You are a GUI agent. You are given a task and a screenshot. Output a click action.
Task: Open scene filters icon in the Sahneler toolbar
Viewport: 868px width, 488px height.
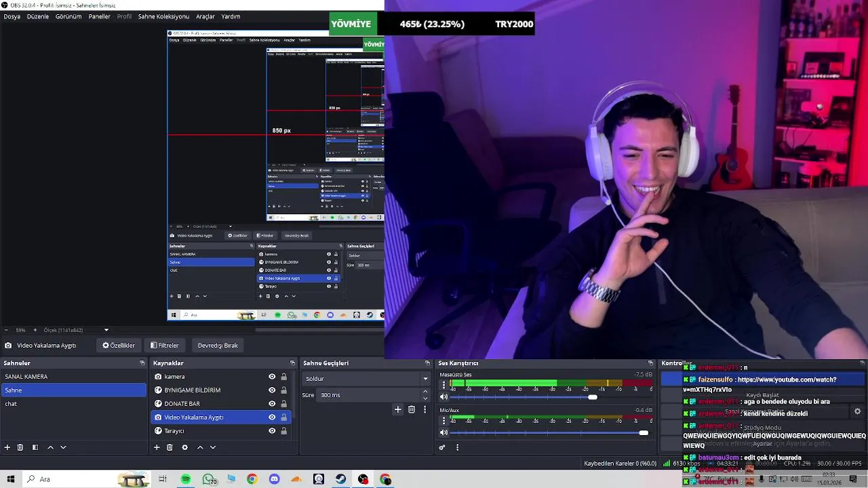tap(35, 447)
